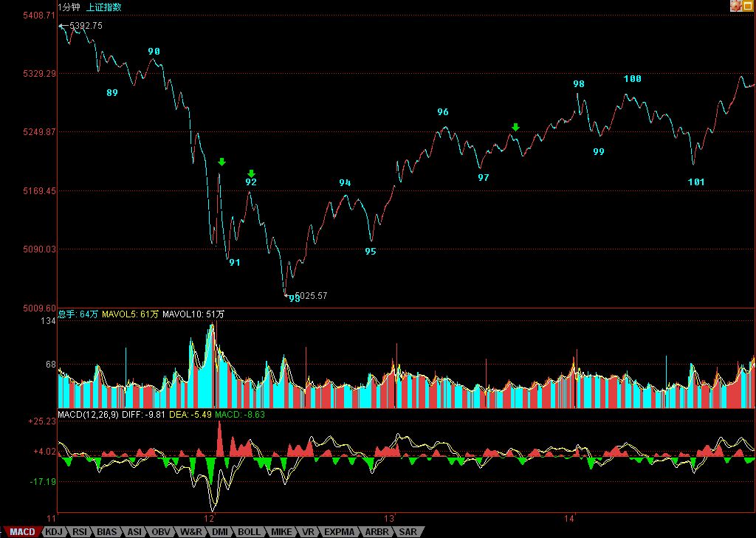The image size is (756, 538).
Task: Click the active MACD tab
Action: [x=21, y=531]
